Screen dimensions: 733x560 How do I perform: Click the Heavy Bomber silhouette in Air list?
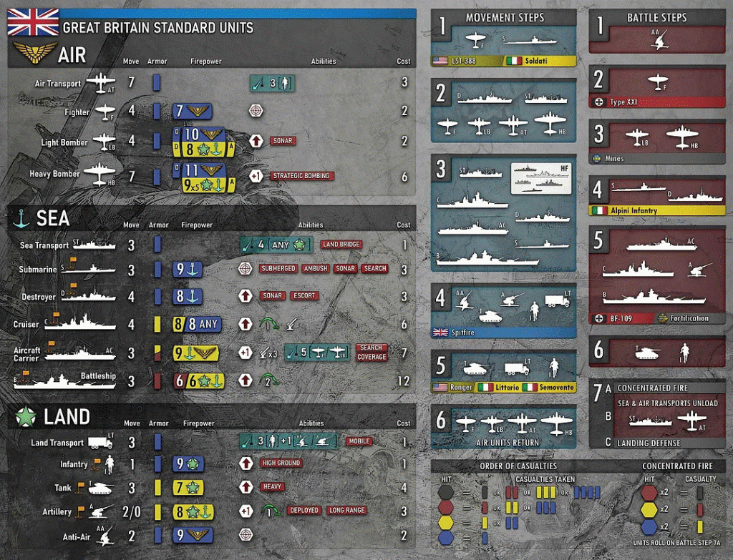99,173
